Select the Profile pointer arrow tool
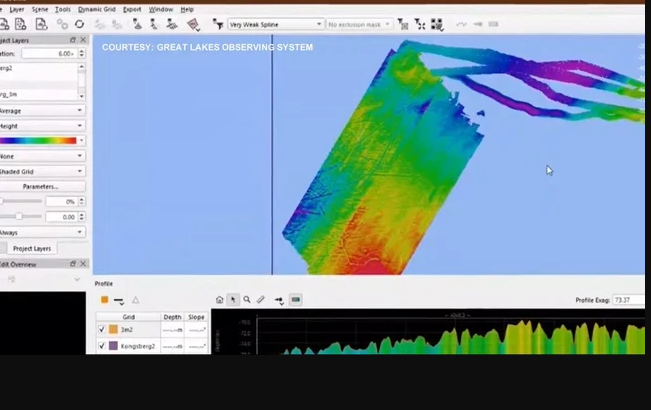Viewport: 651px width, 410px height. 233,300
